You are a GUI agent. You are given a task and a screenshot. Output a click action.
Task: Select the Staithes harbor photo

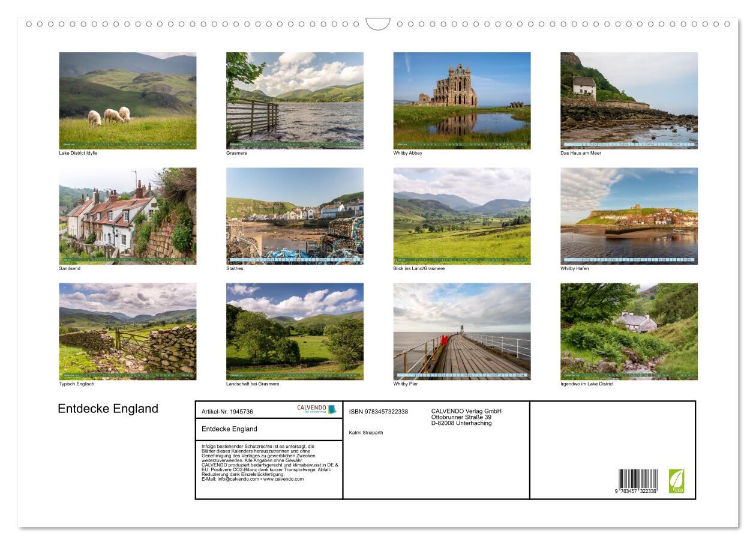[x=295, y=216]
